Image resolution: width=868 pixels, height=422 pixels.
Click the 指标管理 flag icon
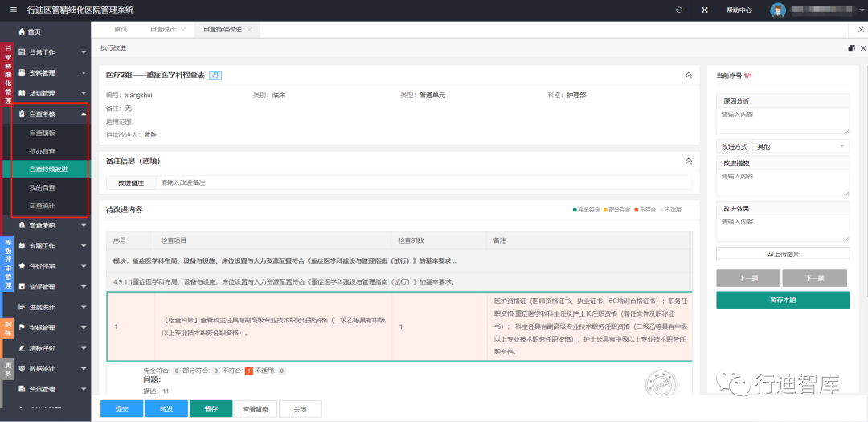22,327
